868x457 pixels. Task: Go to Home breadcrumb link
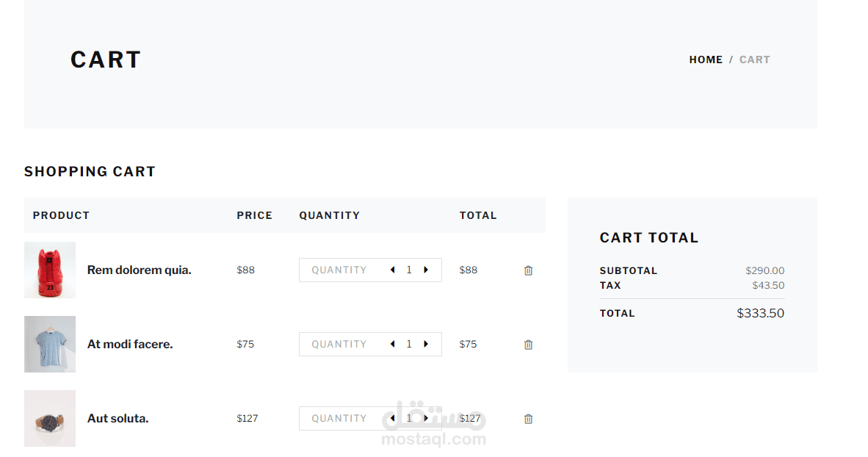[706, 60]
